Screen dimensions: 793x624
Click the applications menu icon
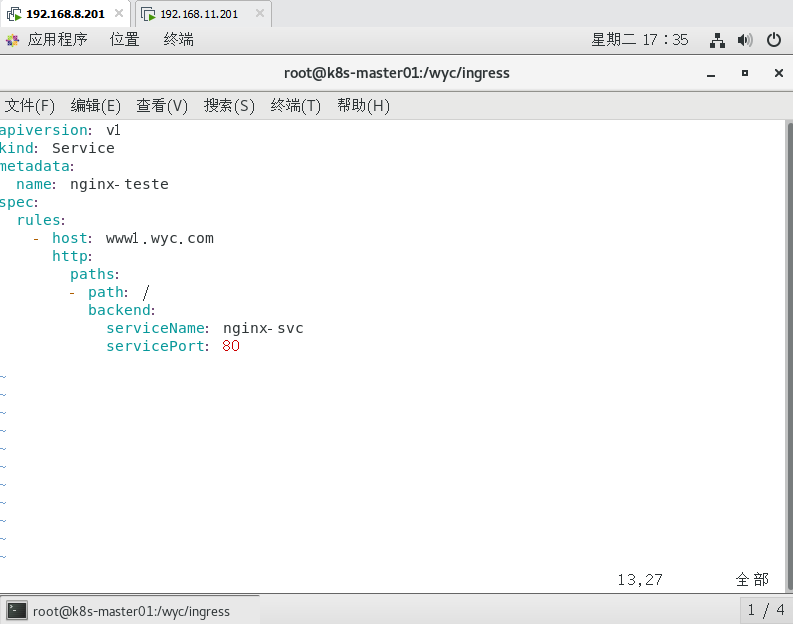click(x=13, y=40)
